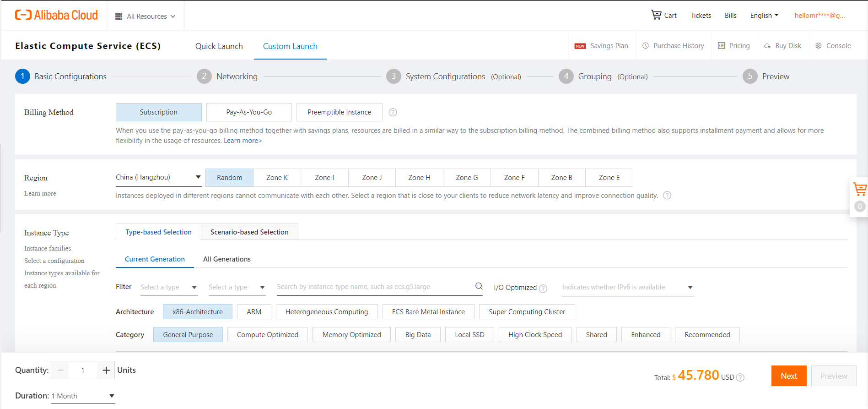Open Tickets in the header
Image resolution: width=868 pixels, height=409 pixels.
(701, 16)
